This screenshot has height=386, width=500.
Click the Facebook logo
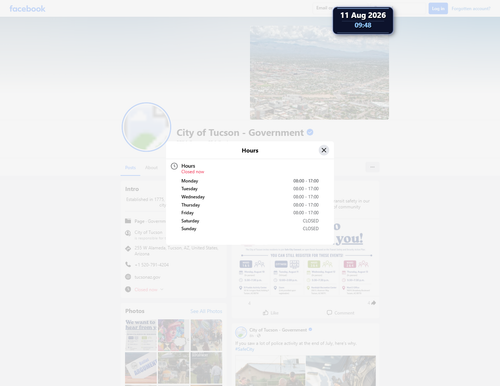(x=27, y=9)
